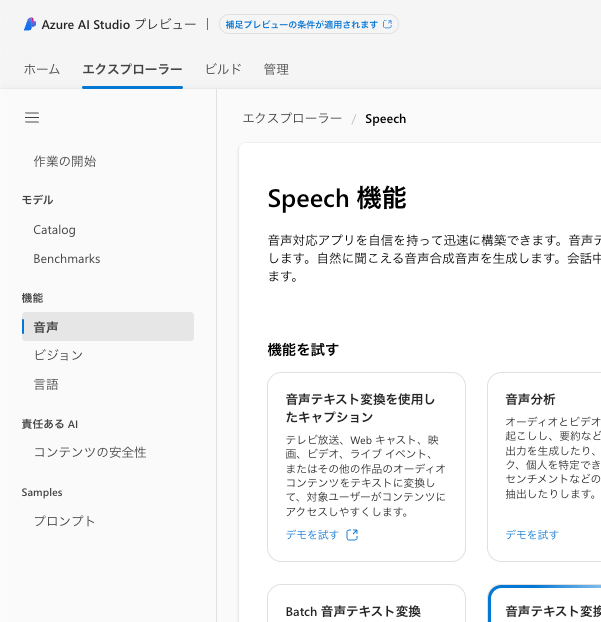Click the Azure AI Studio logo icon

tap(30, 24)
